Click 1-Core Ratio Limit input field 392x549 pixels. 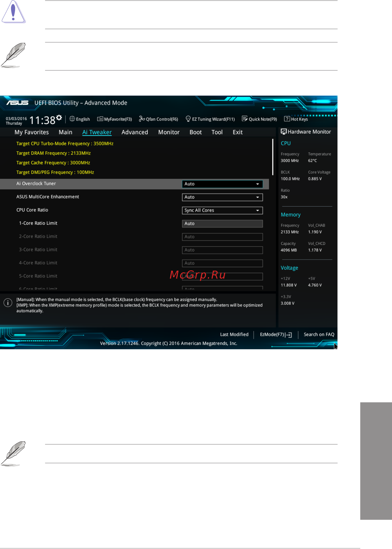[x=222, y=224]
